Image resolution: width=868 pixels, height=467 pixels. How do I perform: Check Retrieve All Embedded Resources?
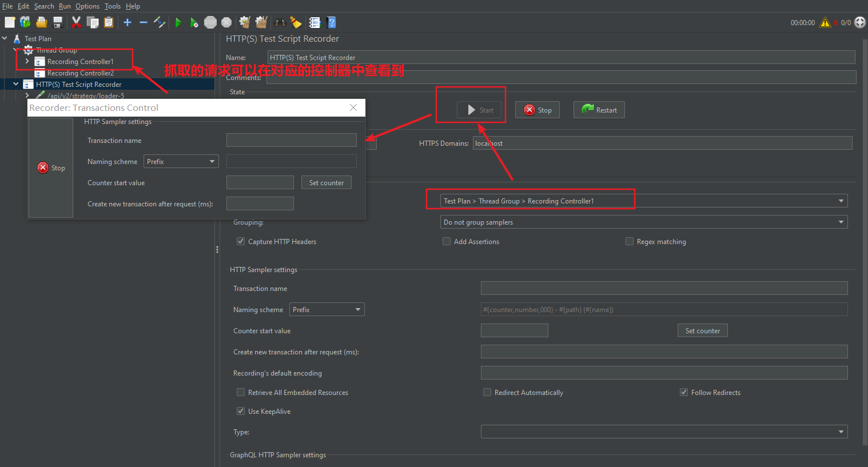241,392
